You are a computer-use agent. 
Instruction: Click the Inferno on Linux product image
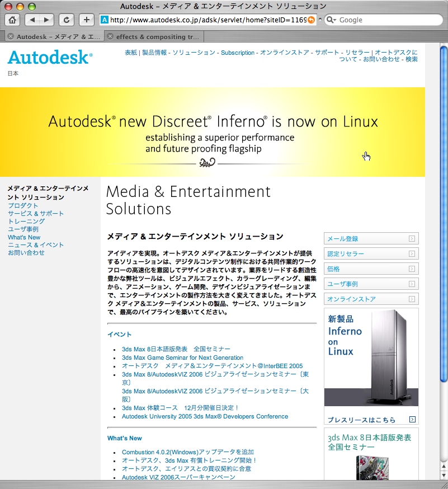tap(371, 358)
